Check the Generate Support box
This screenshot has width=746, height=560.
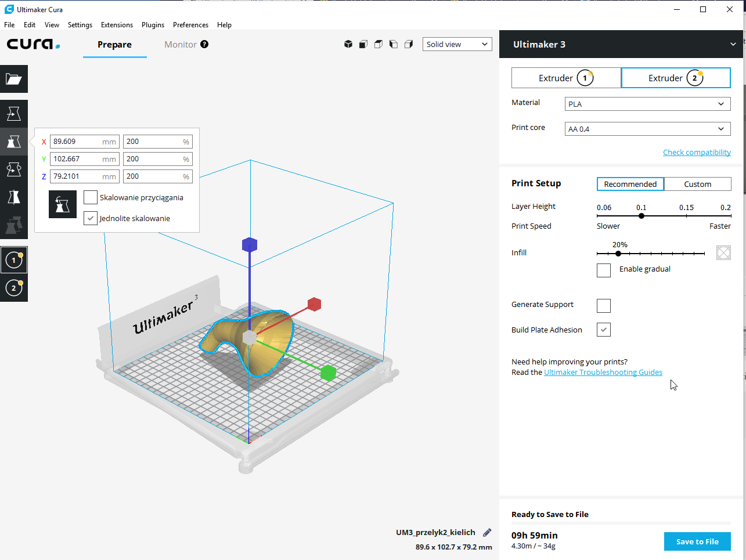pos(604,305)
